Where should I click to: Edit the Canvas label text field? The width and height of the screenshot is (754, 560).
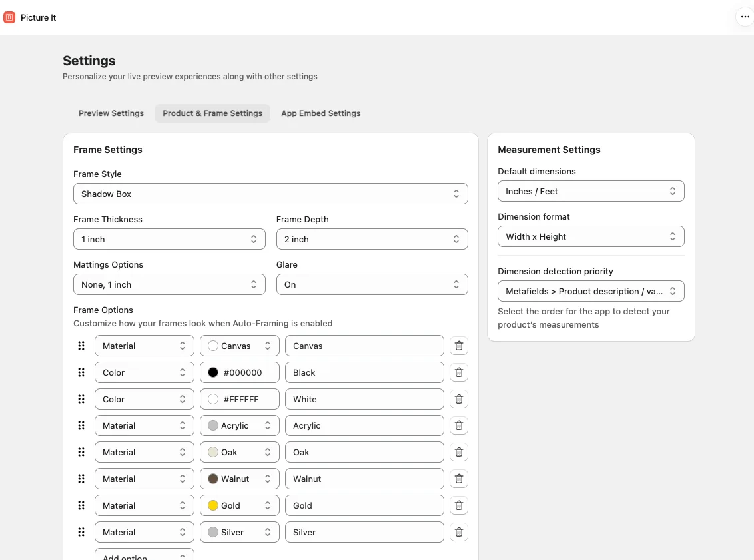(364, 346)
